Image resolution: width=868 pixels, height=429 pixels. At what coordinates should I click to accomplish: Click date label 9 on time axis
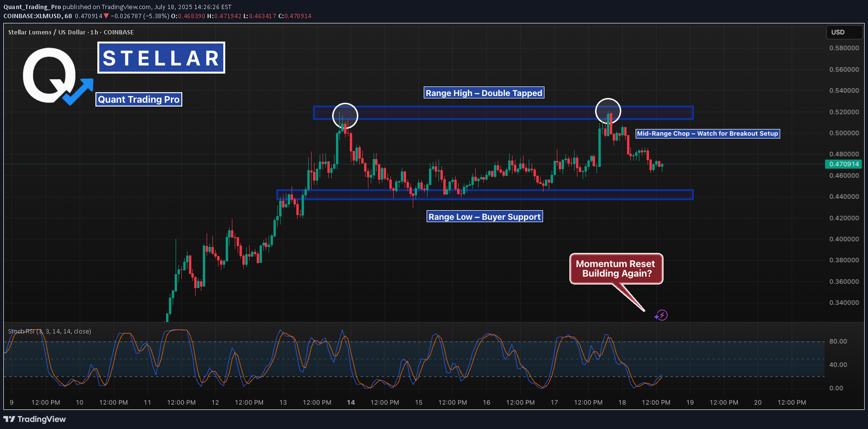[11, 402]
